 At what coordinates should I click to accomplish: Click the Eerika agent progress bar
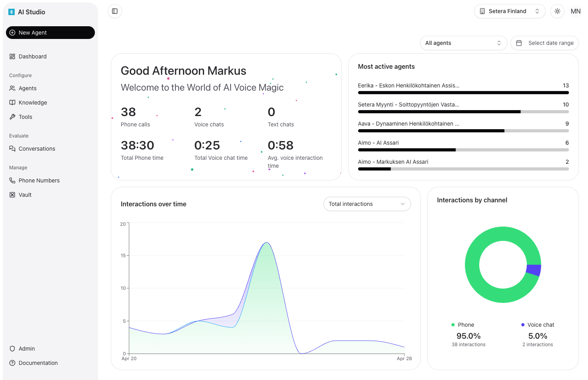click(x=463, y=93)
